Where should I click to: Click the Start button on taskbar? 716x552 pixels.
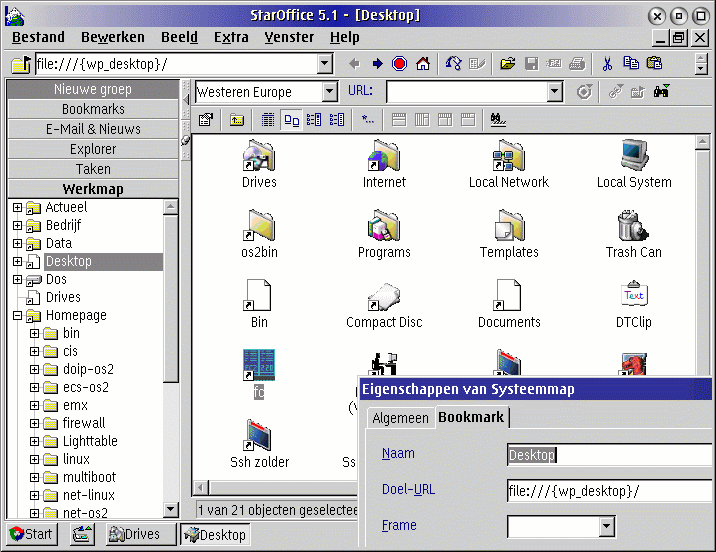click(32, 534)
